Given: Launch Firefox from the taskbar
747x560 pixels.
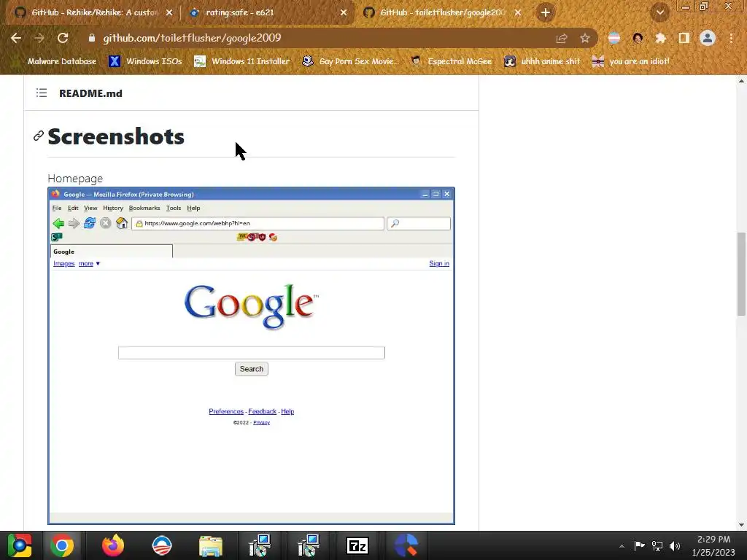Looking at the screenshot, I should tap(113, 545).
